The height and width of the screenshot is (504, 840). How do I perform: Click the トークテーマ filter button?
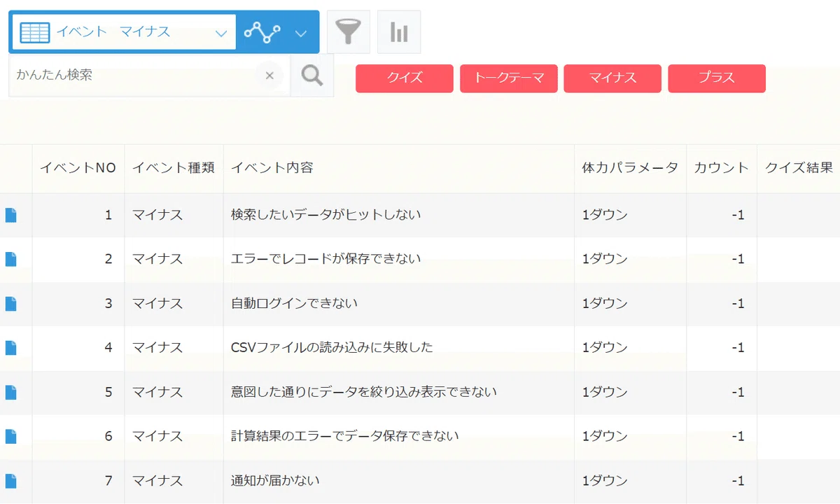[x=509, y=78]
